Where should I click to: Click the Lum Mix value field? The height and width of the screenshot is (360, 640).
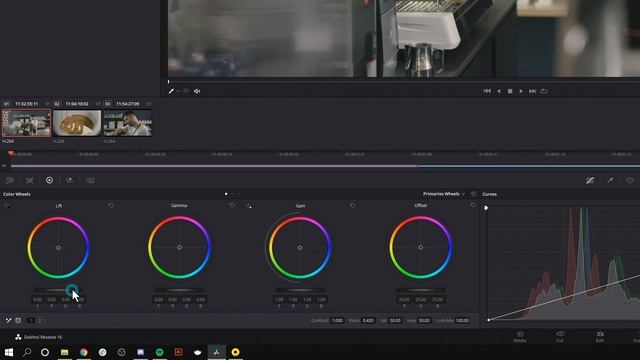pyautogui.click(x=462, y=320)
